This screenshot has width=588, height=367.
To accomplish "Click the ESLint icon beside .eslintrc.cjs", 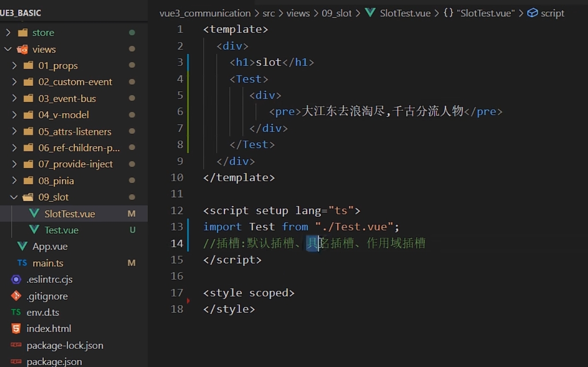I will point(16,279).
